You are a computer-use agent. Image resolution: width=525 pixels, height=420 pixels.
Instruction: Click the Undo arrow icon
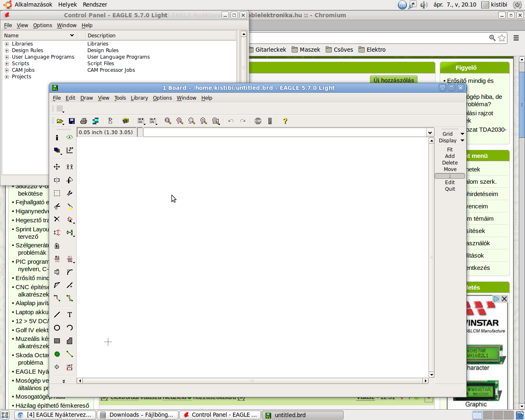[x=231, y=121]
